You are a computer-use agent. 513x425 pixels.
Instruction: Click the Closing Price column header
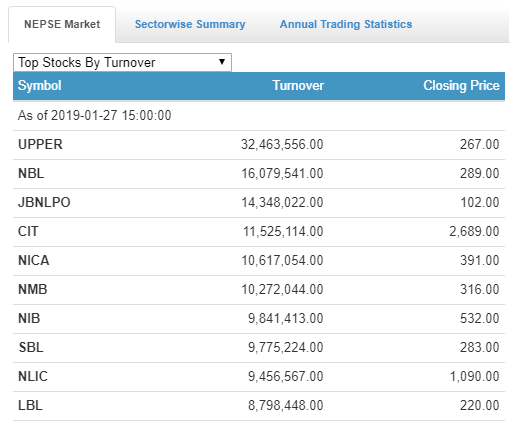(461, 85)
